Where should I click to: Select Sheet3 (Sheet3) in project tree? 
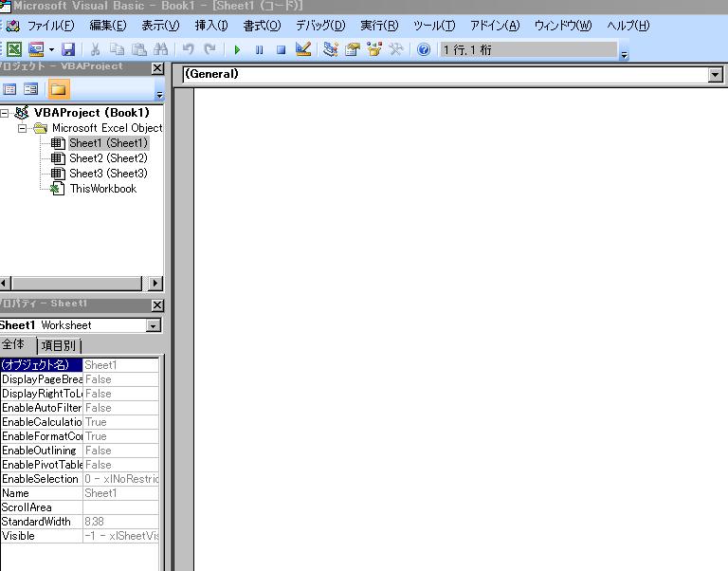point(109,174)
